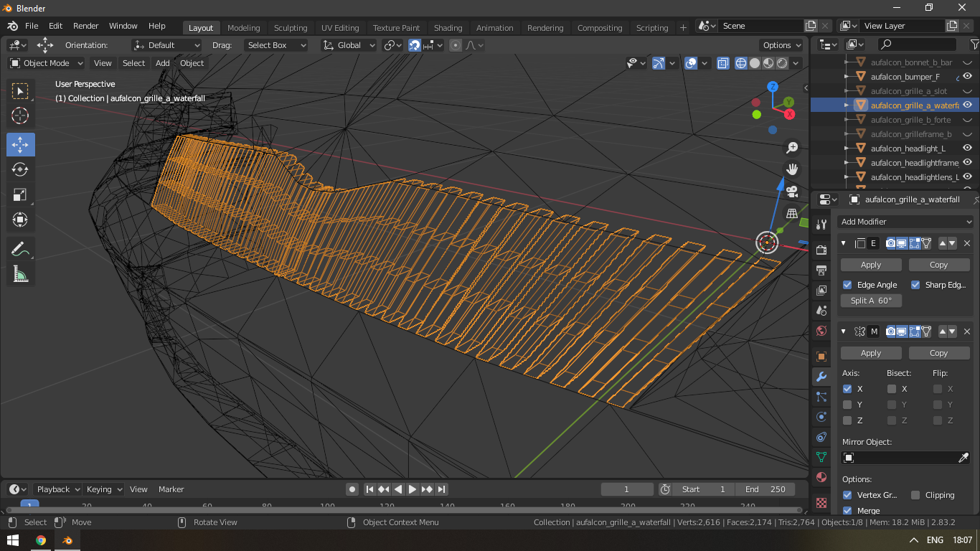Open the Add Modifier dropdown

(906, 222)
